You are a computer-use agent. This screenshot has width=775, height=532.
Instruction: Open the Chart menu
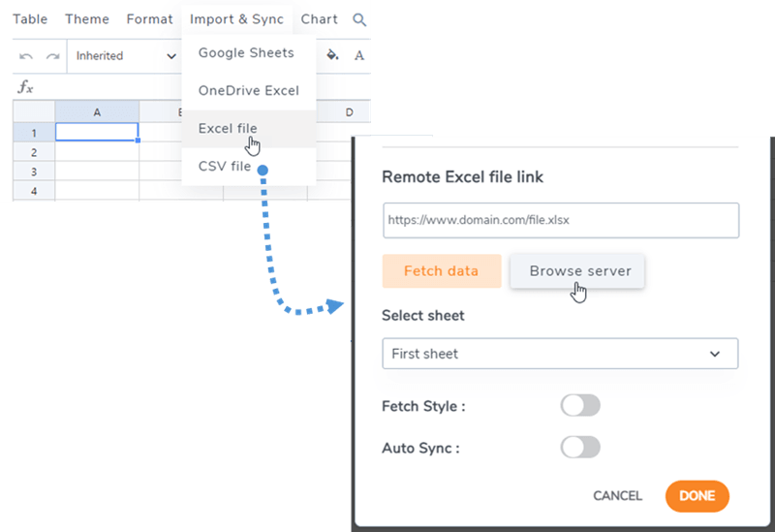tap(320, 19)
